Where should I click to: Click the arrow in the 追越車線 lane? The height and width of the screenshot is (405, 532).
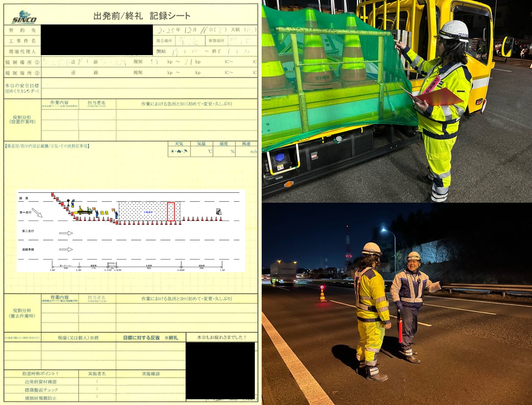[x=66, y=249]
